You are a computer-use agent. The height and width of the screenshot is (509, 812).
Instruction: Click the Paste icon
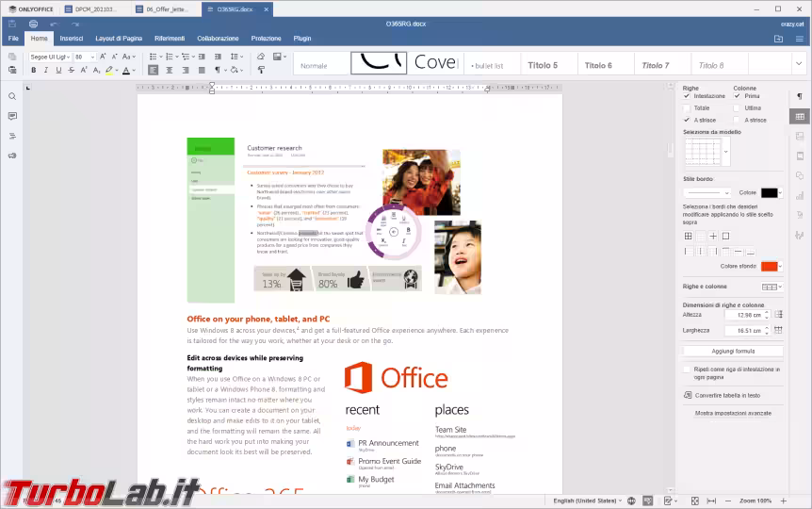point(12,70)
